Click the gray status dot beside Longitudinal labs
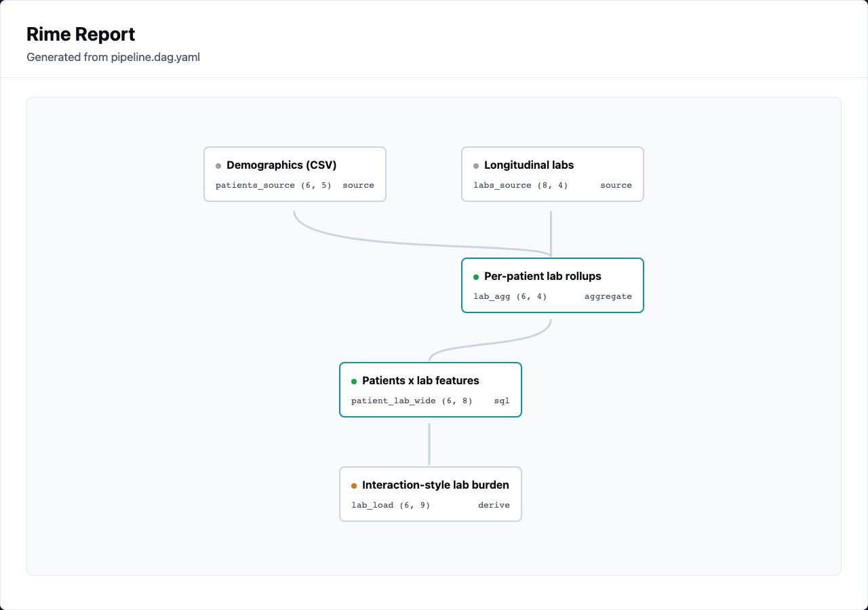 (476, 165)
